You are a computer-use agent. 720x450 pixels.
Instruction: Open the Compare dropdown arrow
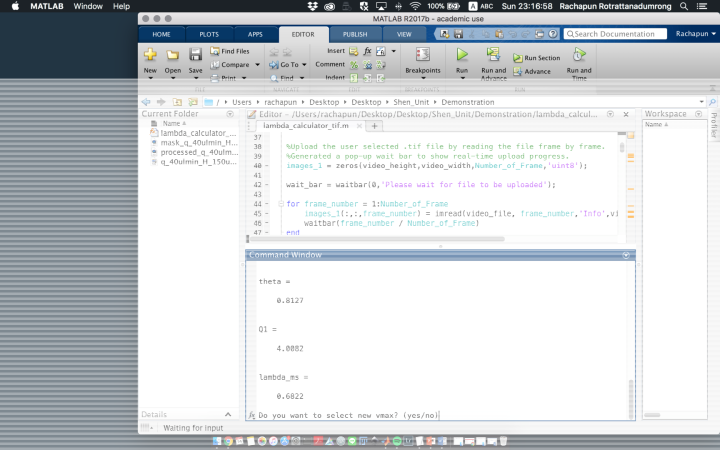tap(257, 64)
